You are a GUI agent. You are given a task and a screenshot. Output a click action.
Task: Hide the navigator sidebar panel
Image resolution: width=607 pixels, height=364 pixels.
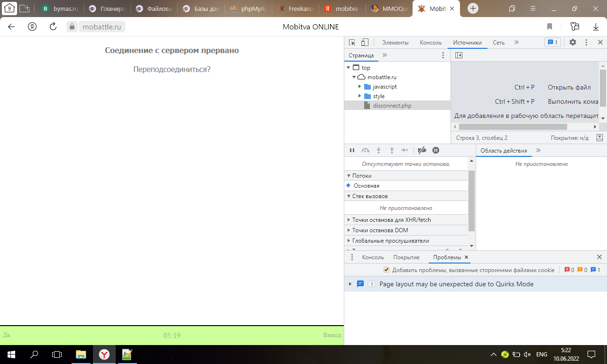[x=459, y=55]
